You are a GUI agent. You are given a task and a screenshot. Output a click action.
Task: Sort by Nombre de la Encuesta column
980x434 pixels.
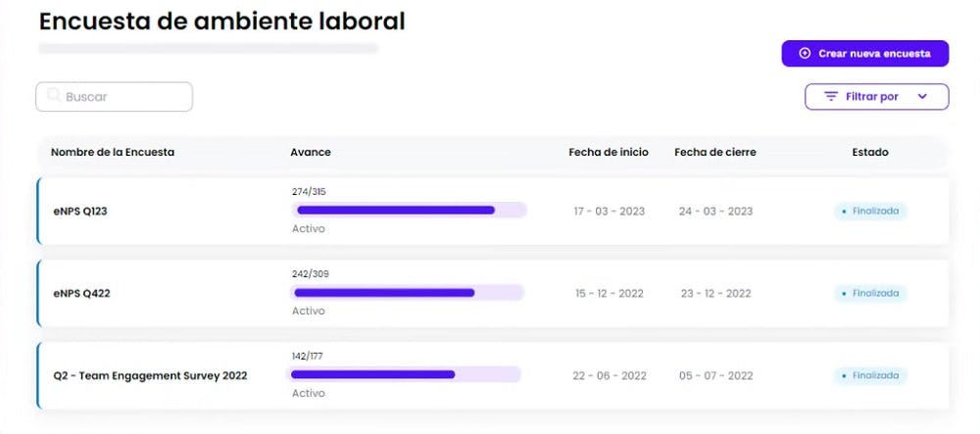113,153
